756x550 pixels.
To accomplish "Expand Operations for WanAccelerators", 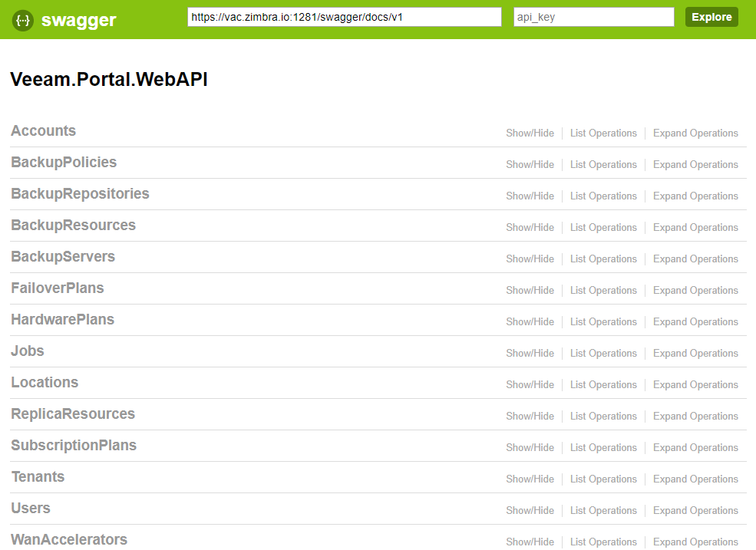I will click(695, 542).
